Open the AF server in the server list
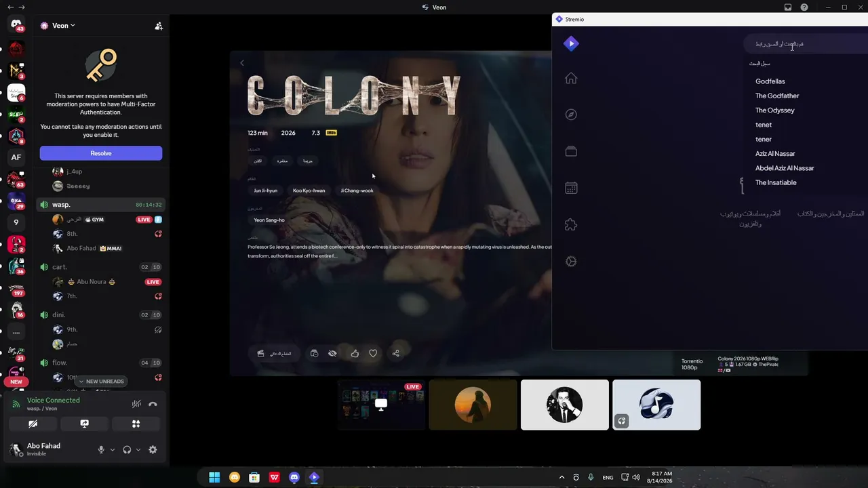 (x=16, y=157)
